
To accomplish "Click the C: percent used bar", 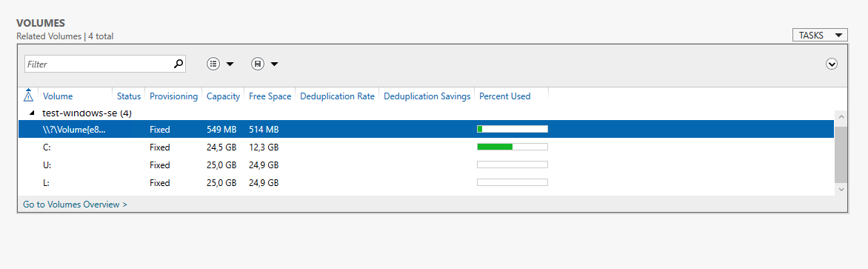I will [512, 147].
